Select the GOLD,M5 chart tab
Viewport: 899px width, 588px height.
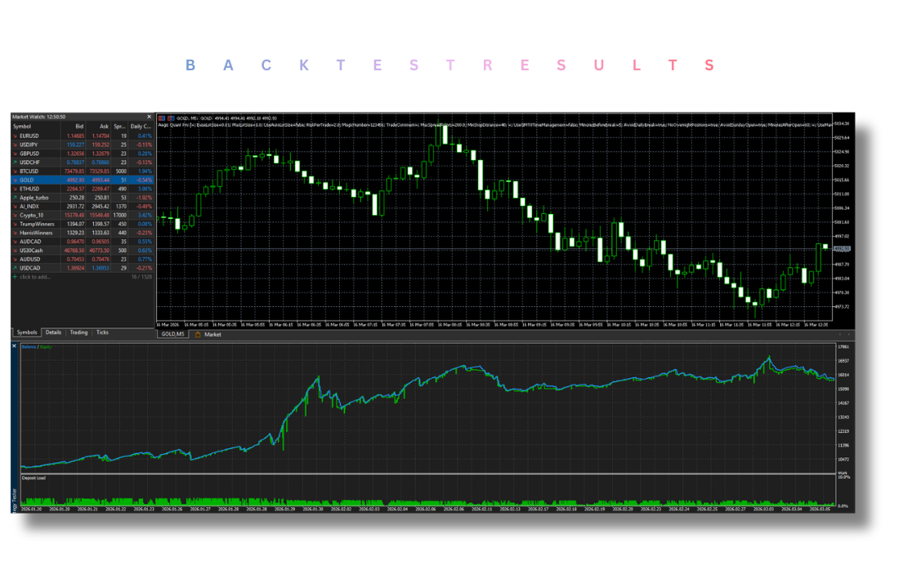pos(172,333)
